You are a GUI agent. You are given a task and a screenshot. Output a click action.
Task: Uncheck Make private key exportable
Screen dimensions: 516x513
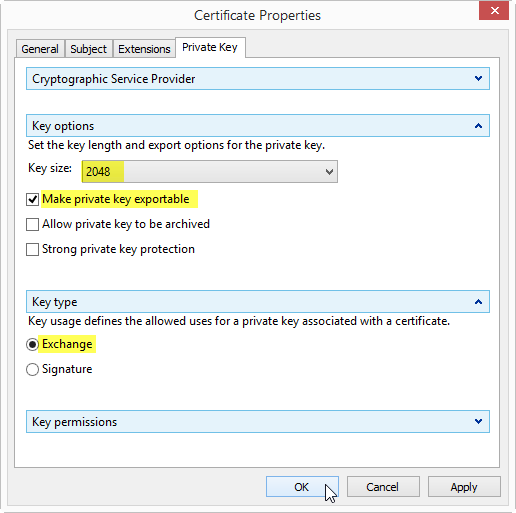click(x=32, y=199)
